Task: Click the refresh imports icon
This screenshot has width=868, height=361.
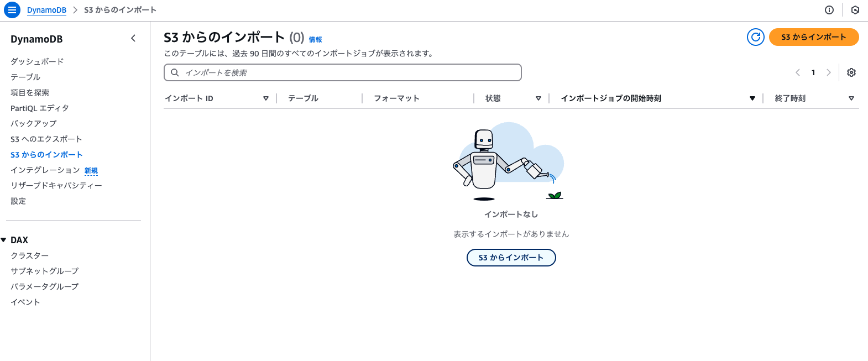Action: pyautogui.click(x=755, y=37)
